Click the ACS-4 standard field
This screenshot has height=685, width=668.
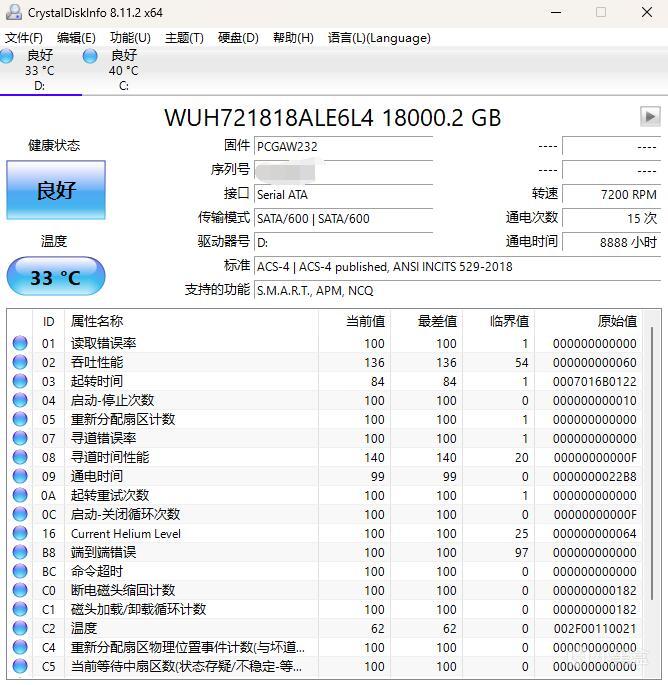(457, 266)
